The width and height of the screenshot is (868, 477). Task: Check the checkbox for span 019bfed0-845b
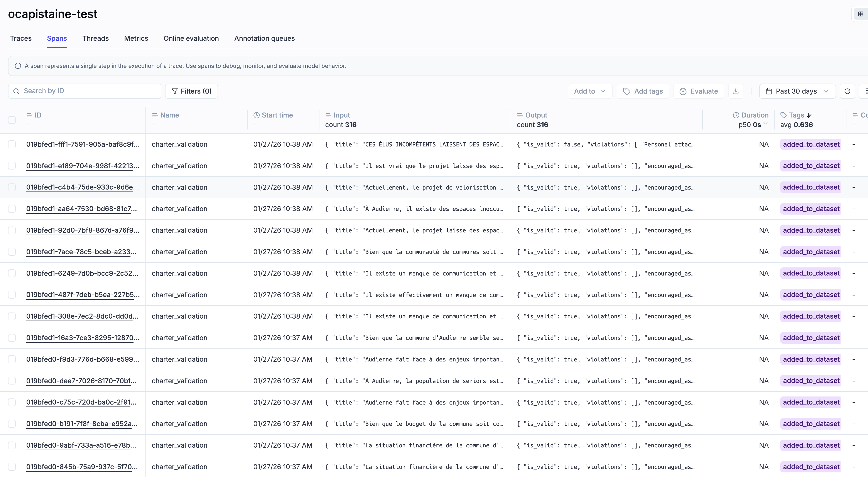pyautogui.click(x=12, y=467)
